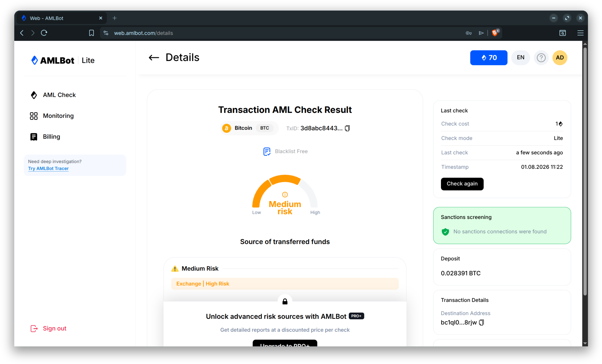Open the AML Check menu item

[53, 95]
